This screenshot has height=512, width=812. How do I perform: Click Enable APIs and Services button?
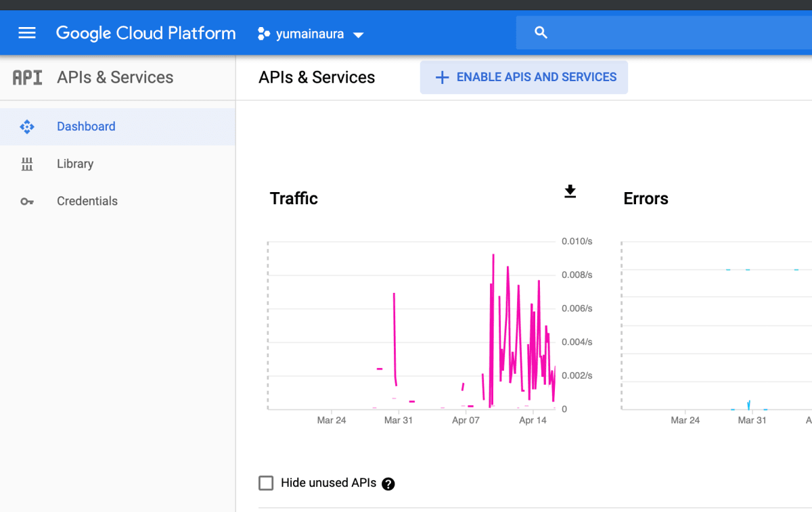coord(524,77)
